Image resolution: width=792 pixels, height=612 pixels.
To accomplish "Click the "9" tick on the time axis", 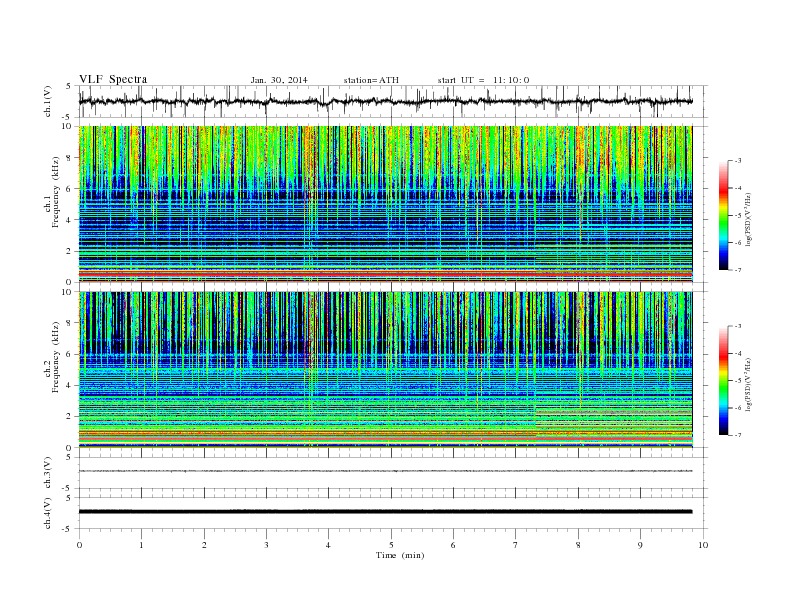I will coord(641,545).
